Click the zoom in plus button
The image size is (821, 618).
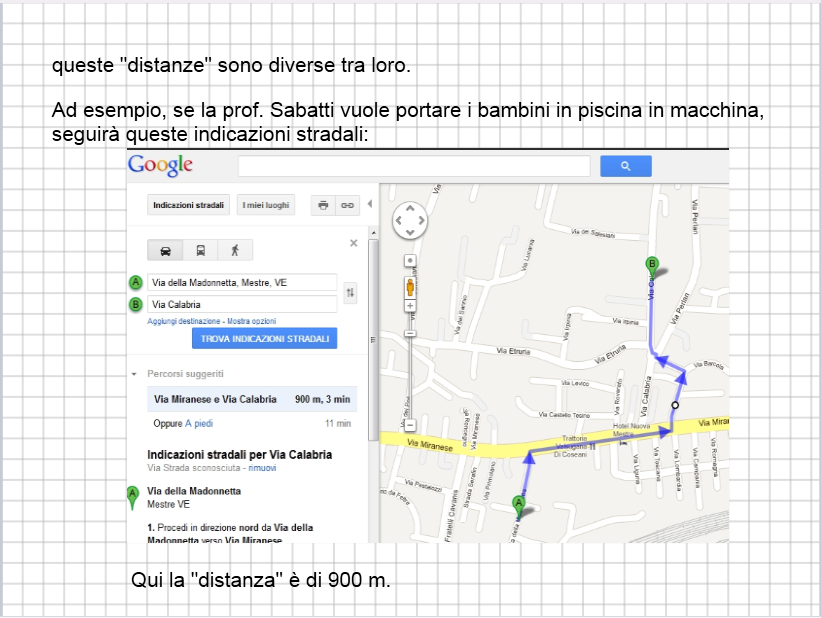[x=410, y=306]
